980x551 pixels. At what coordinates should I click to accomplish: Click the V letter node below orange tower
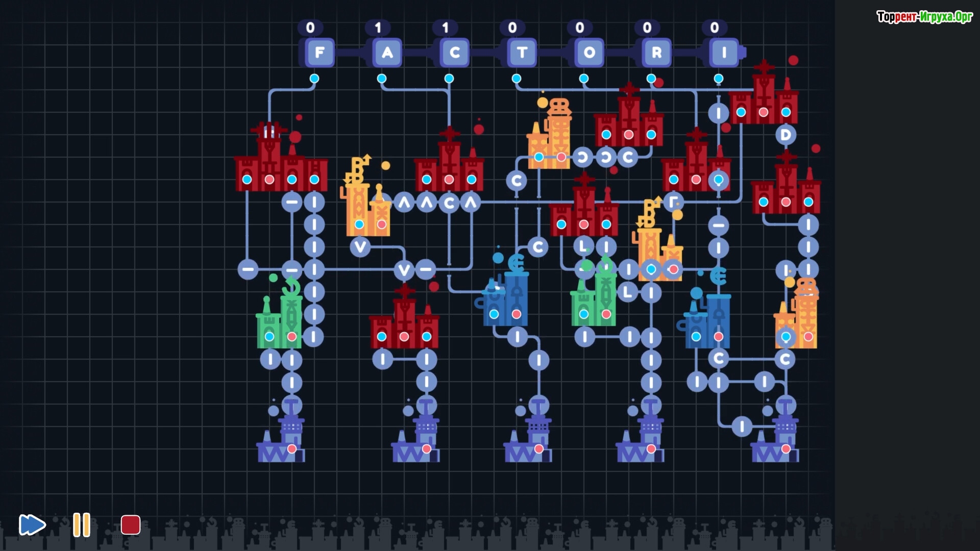click(x=360, y=247)
